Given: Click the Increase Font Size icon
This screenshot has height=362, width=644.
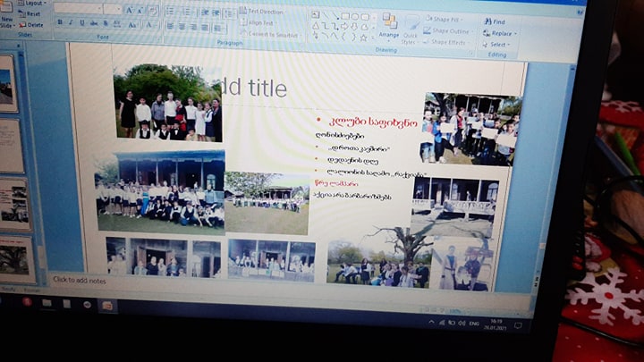Looking at the screenshot, I should click(x=130, y=10).
